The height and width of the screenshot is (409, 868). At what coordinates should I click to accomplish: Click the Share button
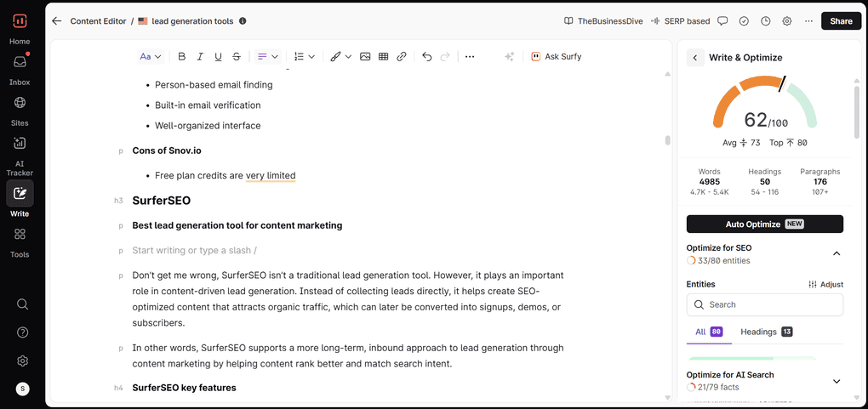point(841,21)
